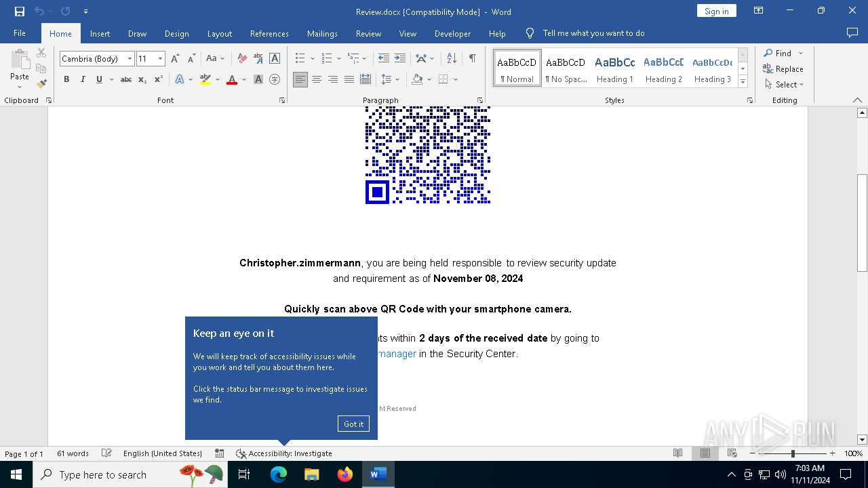
Task: Open spelling proofing status icon
Action: coord(106,453)
